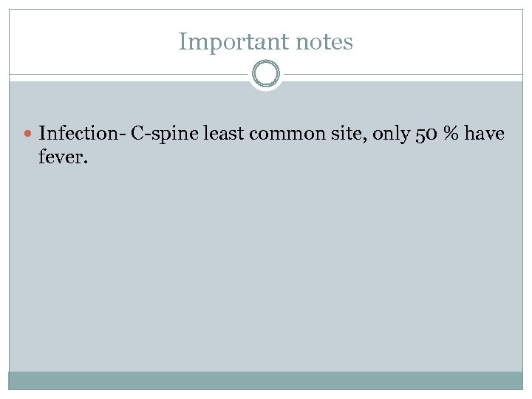Click the white space left of the title

click(89, 42)
